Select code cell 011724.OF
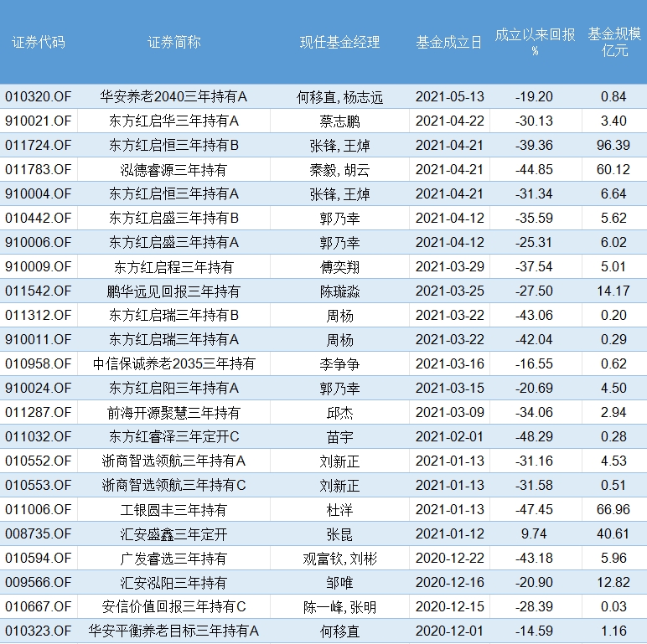Viewport: 647px width, 644px height. click(x=39, y=146)
